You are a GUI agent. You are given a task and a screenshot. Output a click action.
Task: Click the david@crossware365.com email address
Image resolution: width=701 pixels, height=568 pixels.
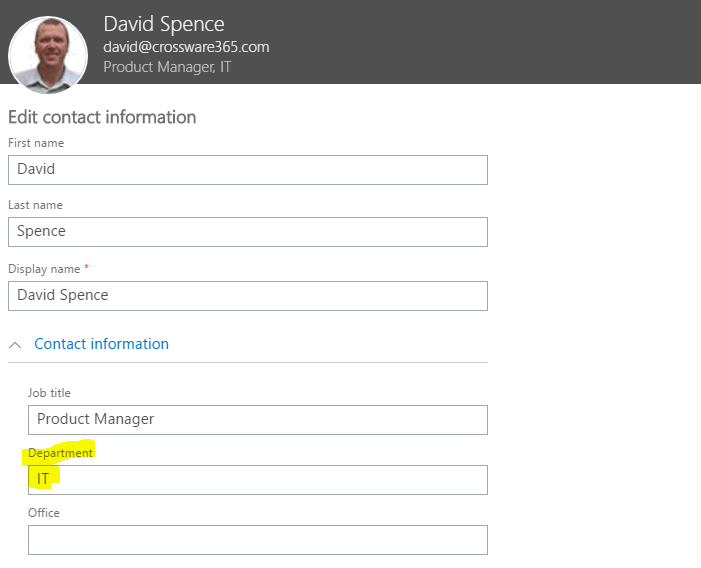[x=186, y=47]
